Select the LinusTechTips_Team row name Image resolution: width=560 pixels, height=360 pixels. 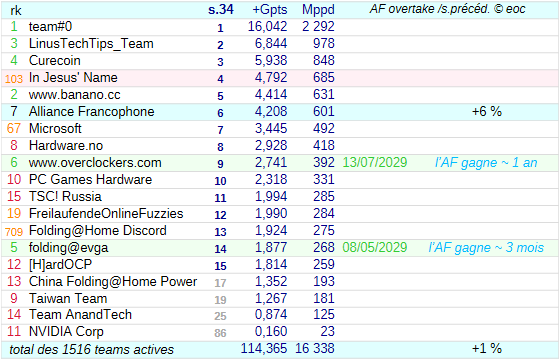point(91,44)
